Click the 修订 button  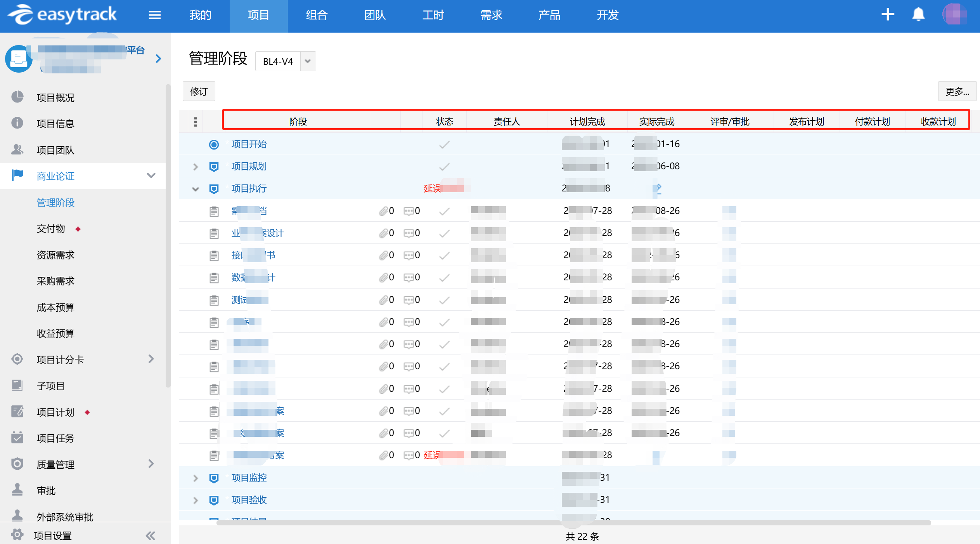[199, 92]
